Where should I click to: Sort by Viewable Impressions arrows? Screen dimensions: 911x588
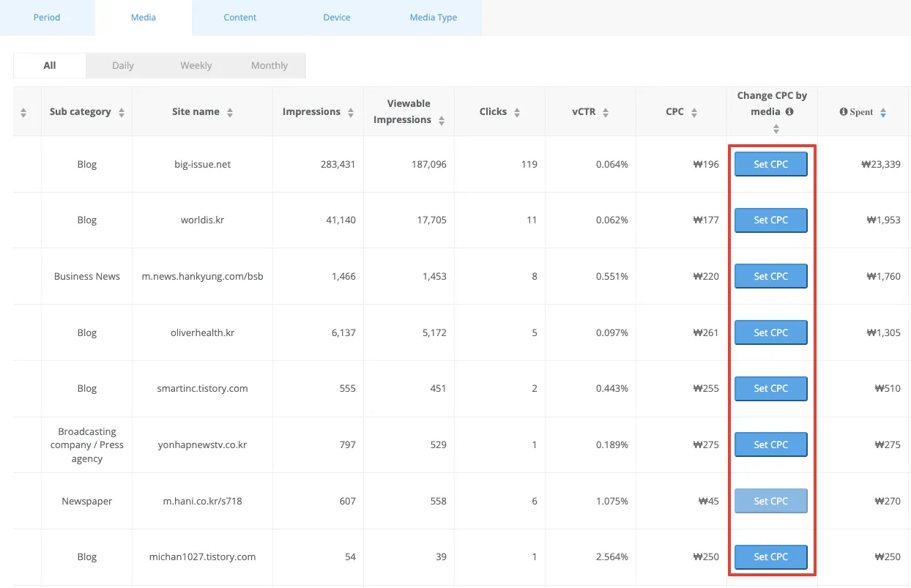pyautogui.click(x=442, y=121)
